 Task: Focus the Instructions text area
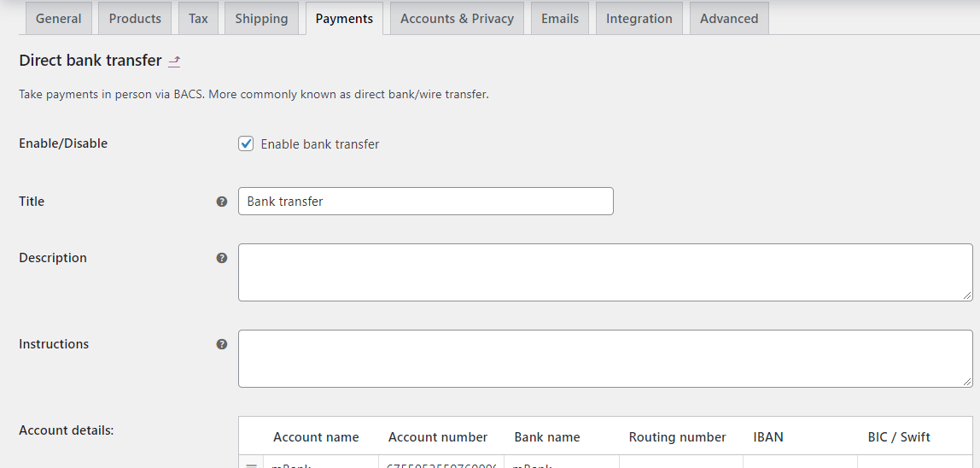[604, 359]
